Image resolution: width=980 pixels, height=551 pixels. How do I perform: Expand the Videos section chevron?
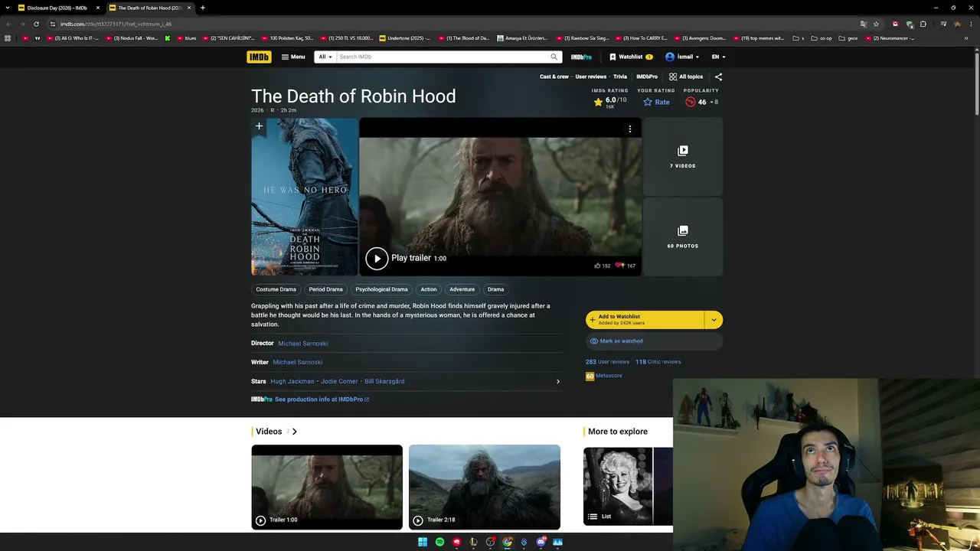click(x=294, y=432)
